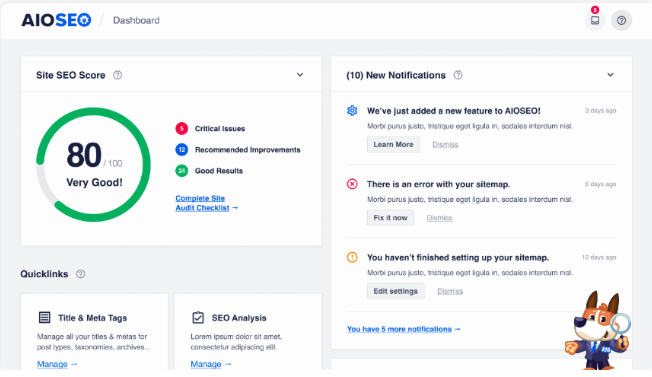652x377 pixels.
Task: Click the AIOSEO logo
Action: [x=56, y=20]
